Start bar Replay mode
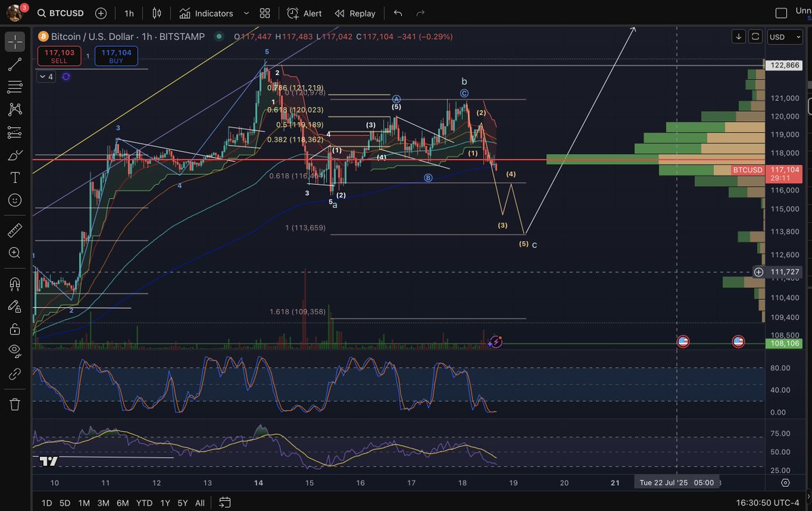812x511 pixels. coord(355,14)
